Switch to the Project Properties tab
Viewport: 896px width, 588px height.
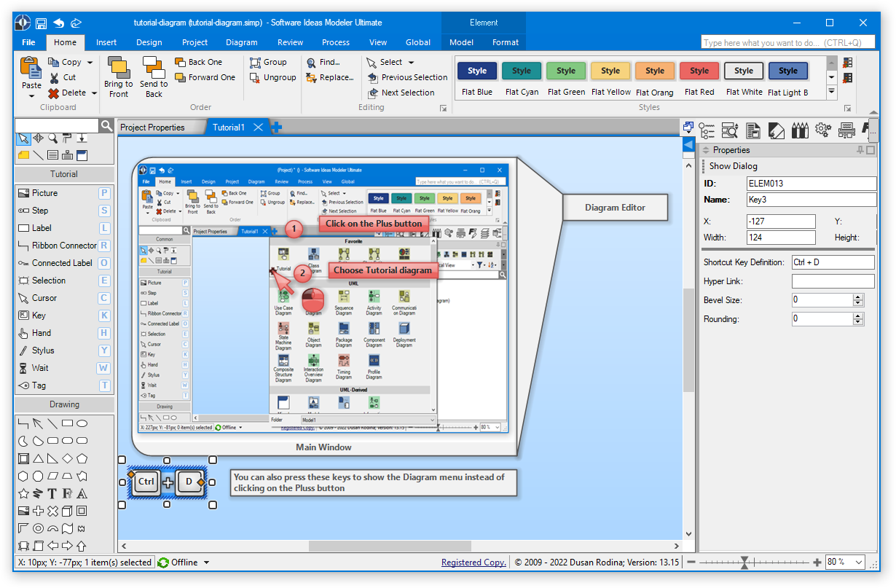click(x=153, y=128)
